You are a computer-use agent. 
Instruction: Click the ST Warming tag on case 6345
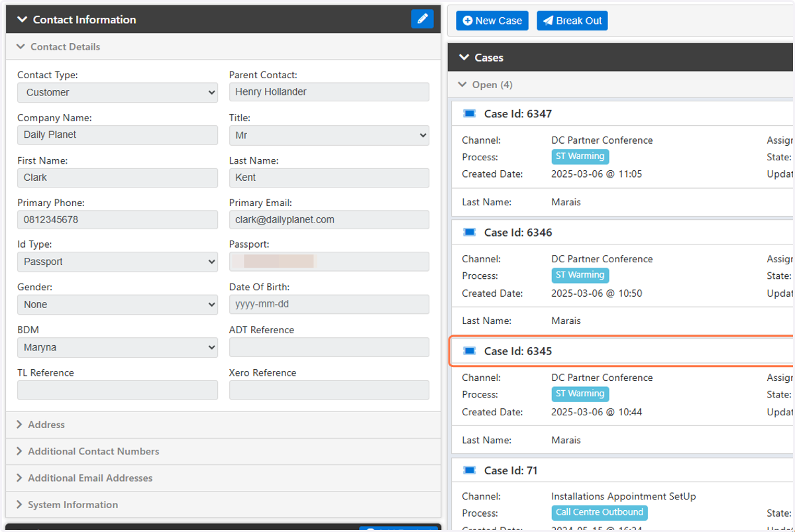[580, 394]
